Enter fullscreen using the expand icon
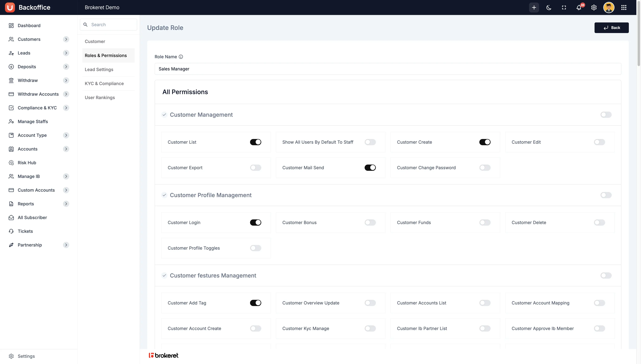This screenshot has width=641, height=364. pos(564,7)
